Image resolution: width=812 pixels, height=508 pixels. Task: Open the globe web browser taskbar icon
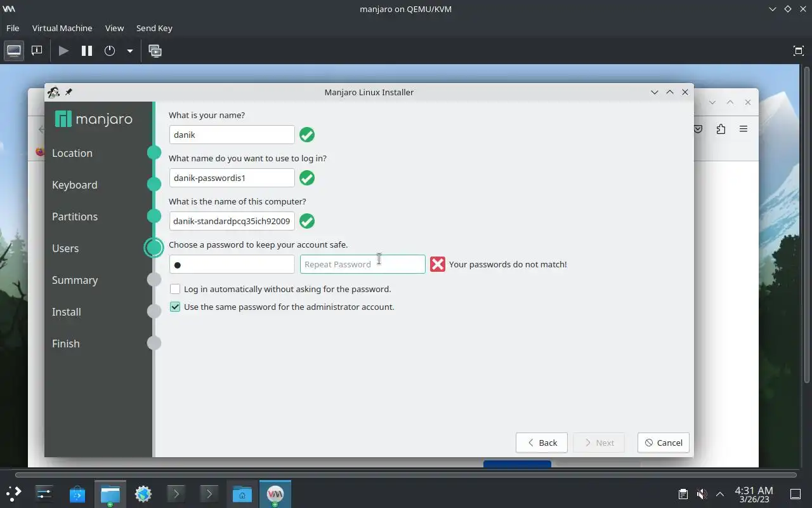pos(143,493)
